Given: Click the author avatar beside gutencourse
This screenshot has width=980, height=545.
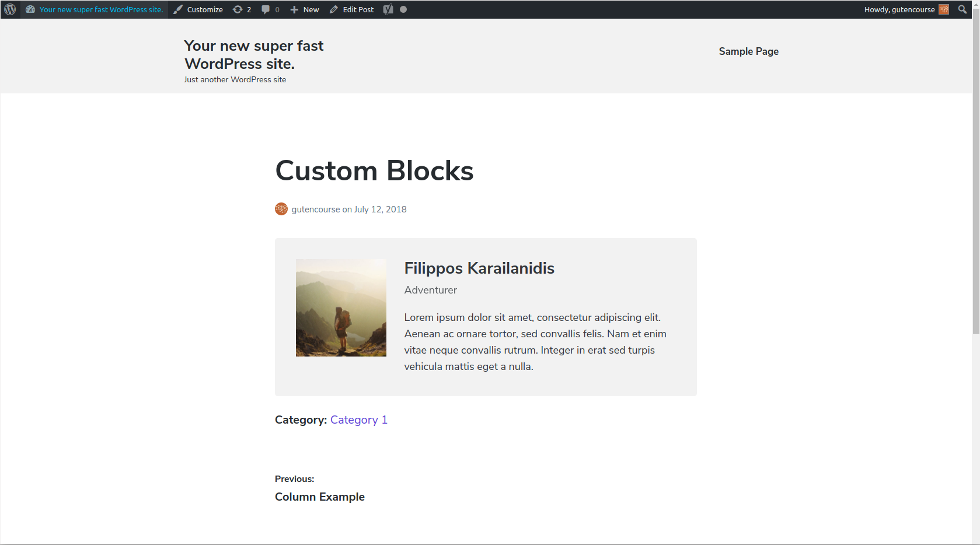Looking at the screenshot, I should [281, 209].
